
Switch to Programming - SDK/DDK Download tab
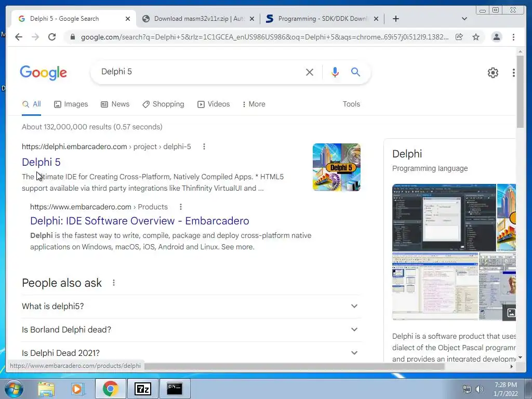click(322, 19)
